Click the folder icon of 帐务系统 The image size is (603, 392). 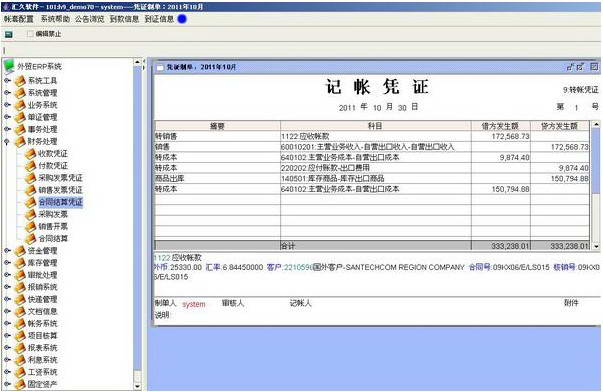(20, 324)
